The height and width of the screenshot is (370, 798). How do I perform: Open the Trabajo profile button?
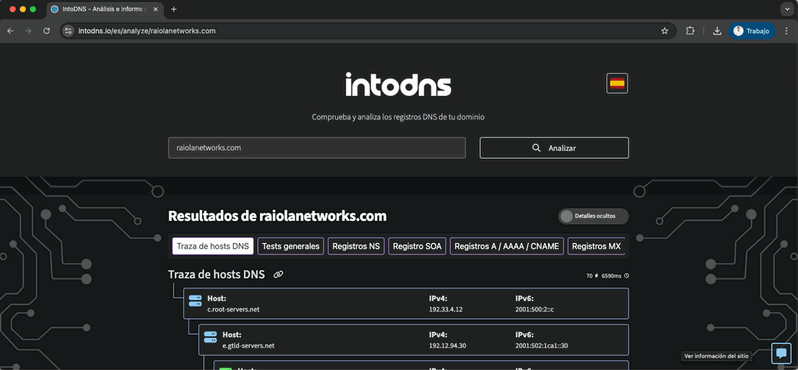(x=752, y=31)
